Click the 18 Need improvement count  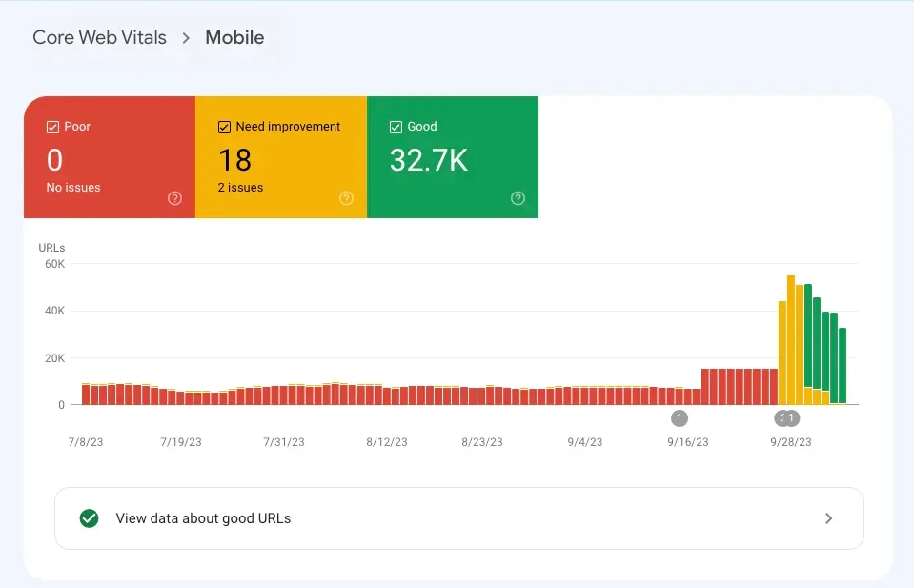[x=234, y=159]
